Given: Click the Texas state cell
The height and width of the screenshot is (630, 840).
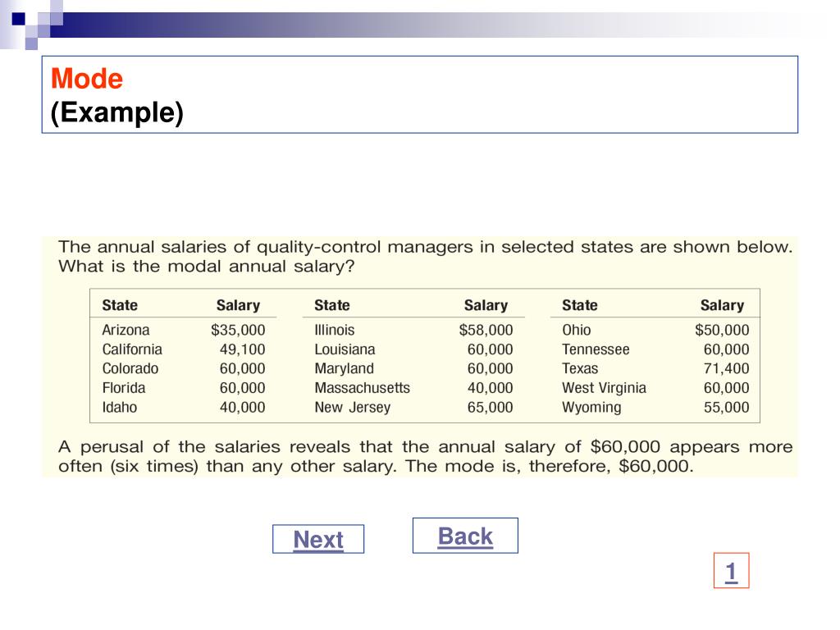Looking at the screenshot, I should [580, 368].
